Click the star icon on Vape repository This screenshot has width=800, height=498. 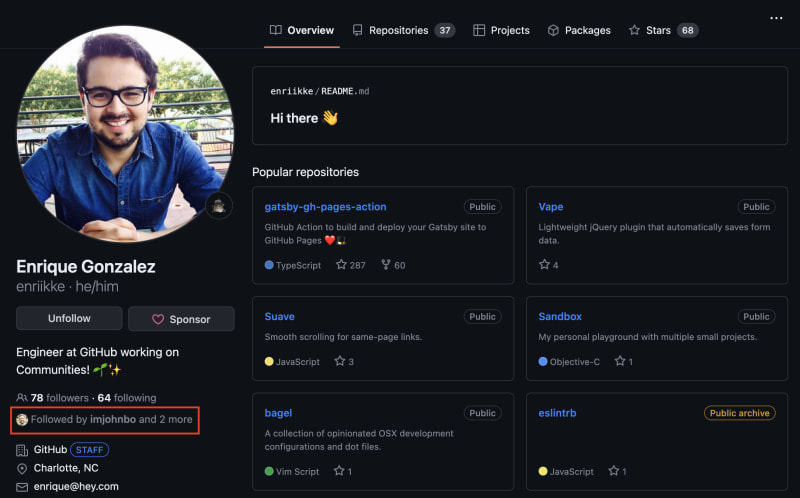click(x=545, y=265)
